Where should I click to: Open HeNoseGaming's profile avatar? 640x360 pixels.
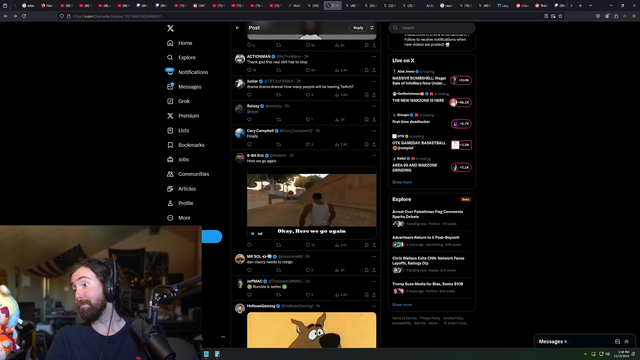[x=240, y=308]
